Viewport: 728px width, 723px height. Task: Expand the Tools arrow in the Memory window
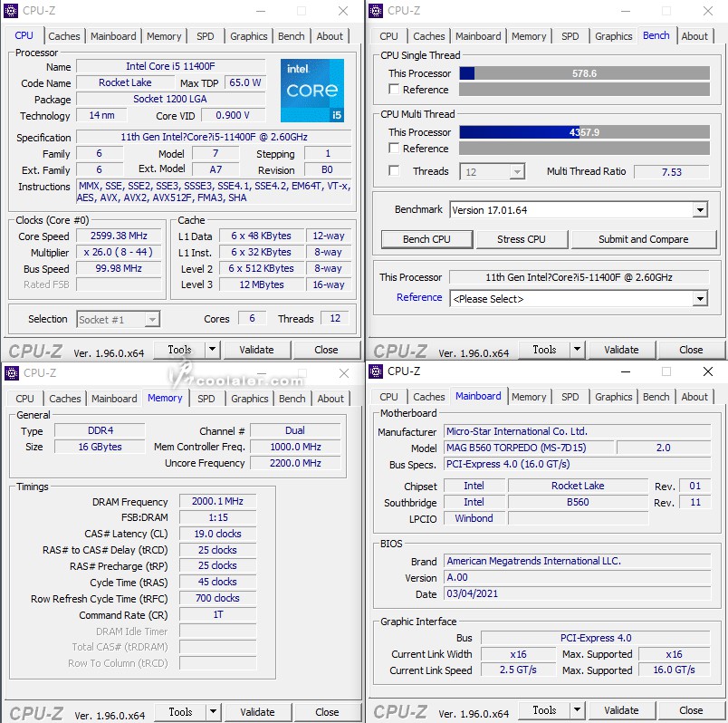coord(213,712)
